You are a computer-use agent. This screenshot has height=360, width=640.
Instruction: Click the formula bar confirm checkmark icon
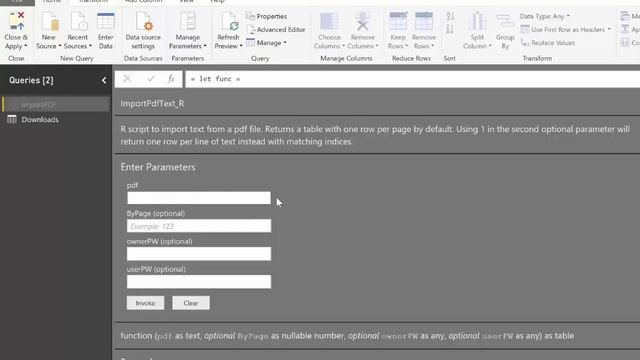tap(151, 79)
